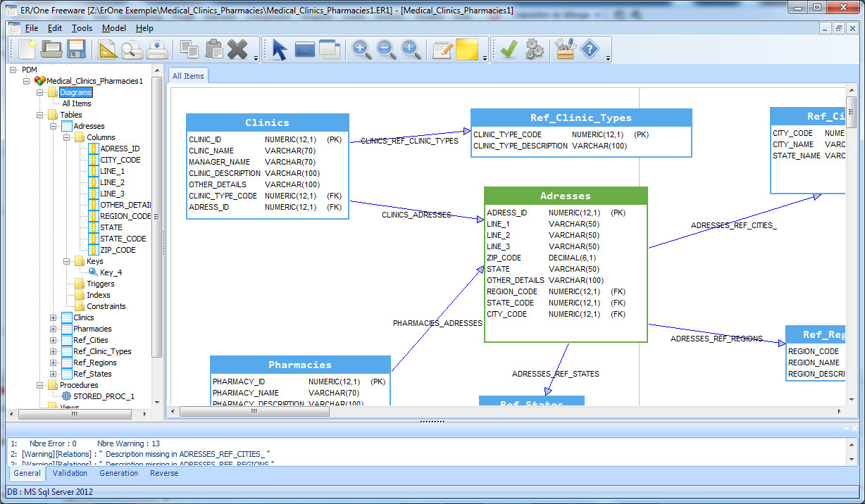This screenshot has height=504, width=865.
Task: Expand the Clinics table node
Action: (53, 317)
